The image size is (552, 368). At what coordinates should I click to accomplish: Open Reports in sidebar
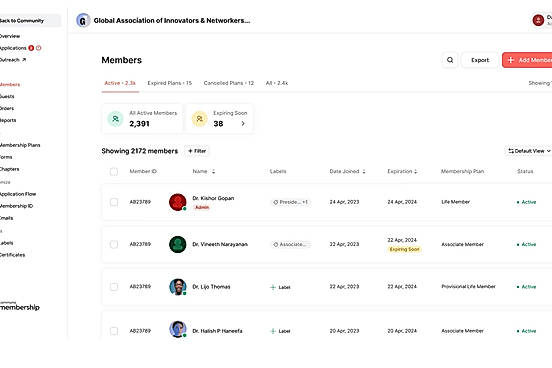(8, 120)
